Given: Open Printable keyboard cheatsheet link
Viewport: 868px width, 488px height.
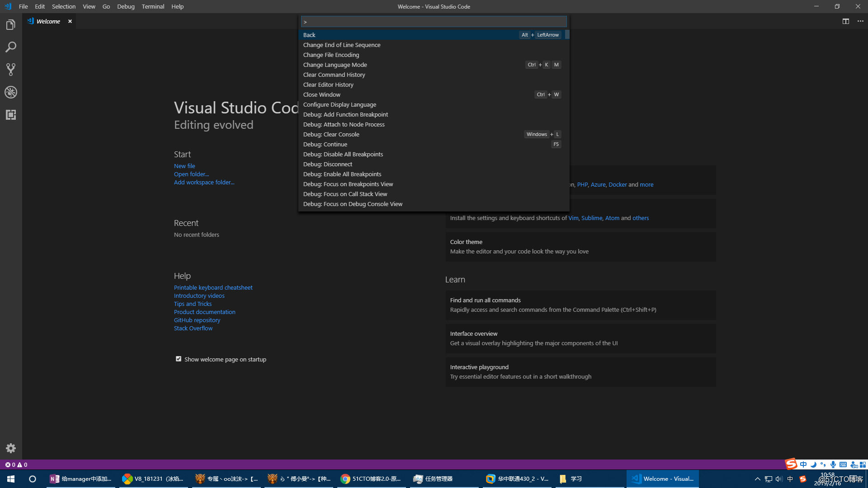Looking at the screenshot, I should pos(213,287).
